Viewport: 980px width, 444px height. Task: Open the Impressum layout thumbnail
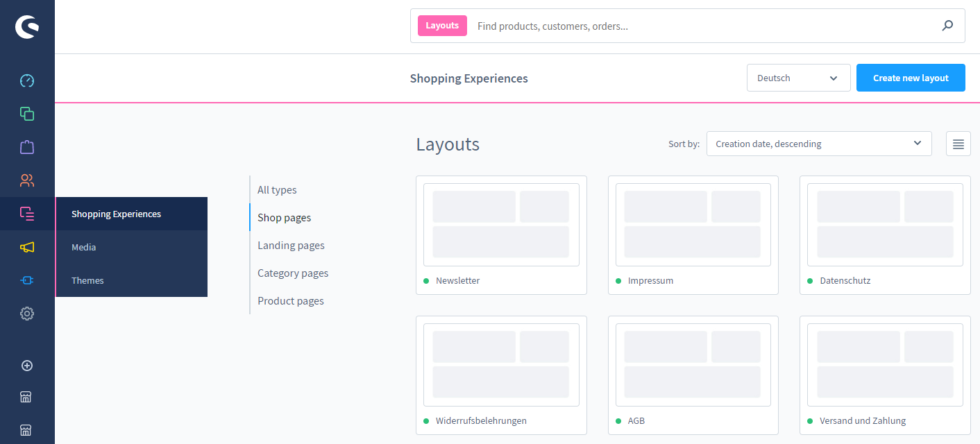(693, 225)
